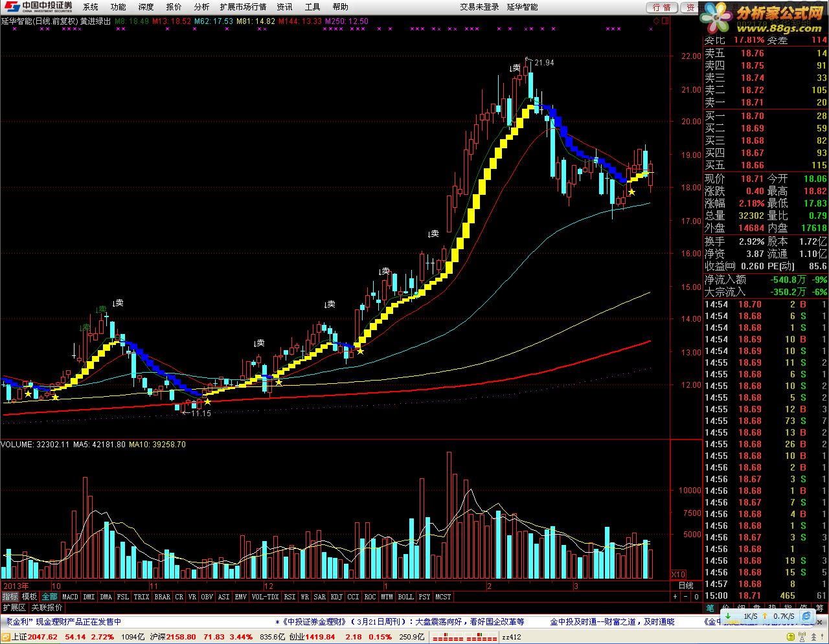The image size is (829, 644).
Task: Switch indicator to EMV
Action: point(240,597)
